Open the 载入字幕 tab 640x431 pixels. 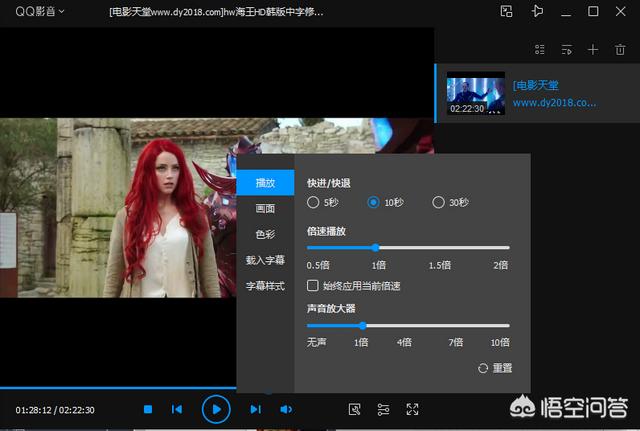click(x=265, y=260)
